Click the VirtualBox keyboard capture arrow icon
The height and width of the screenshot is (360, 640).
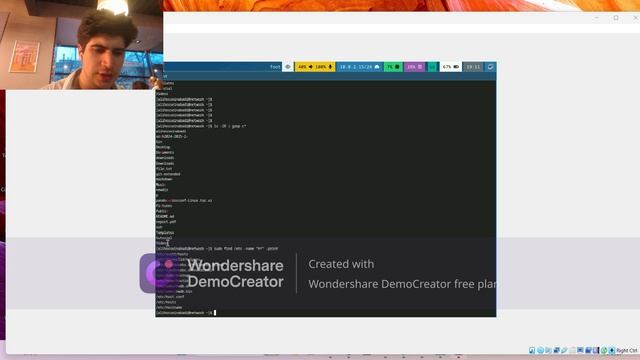(x=611, y=350)
